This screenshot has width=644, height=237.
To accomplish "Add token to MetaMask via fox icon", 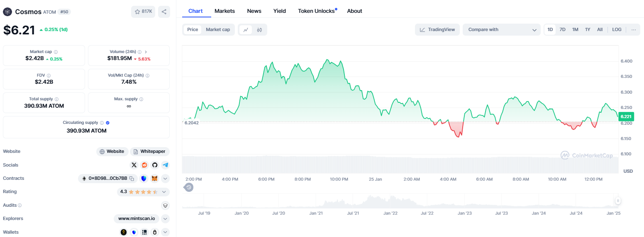I will [x=154, y=179].
